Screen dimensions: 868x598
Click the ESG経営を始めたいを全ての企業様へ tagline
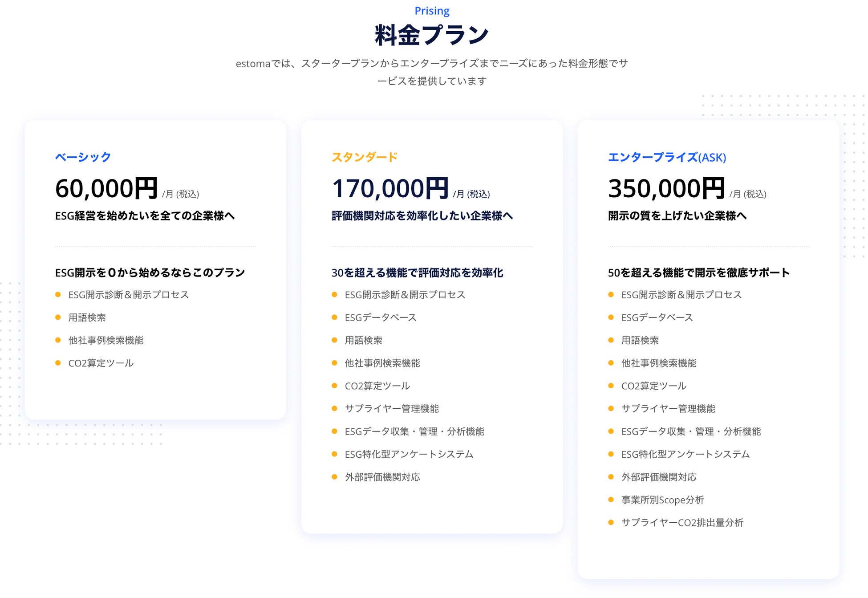pos(145,216)
